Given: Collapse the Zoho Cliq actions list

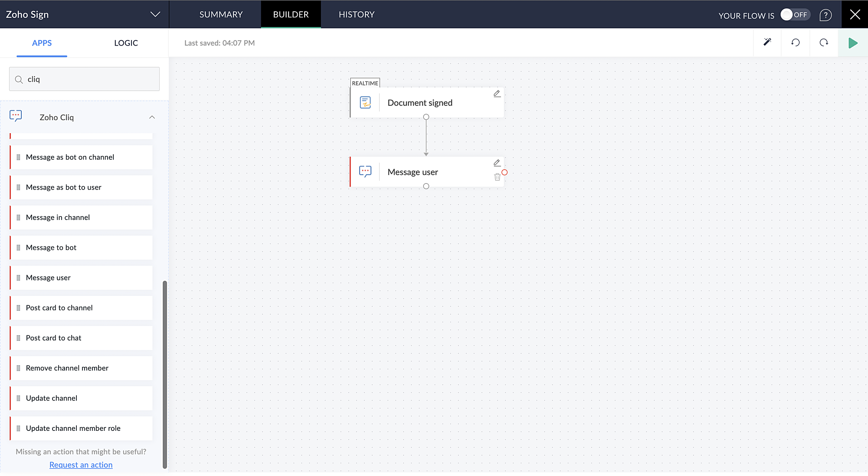Looking at the screenshot, I should point(152,117).
